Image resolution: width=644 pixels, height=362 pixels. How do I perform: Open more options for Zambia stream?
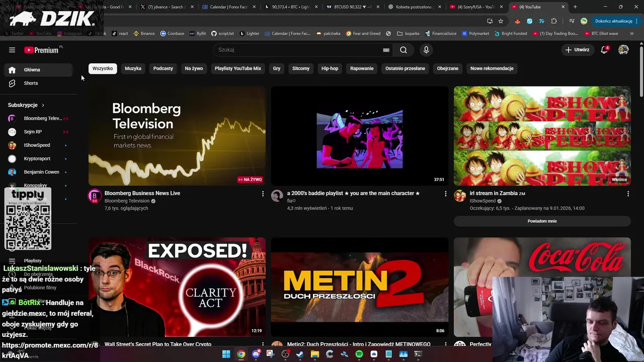click(x=628, y=194)
